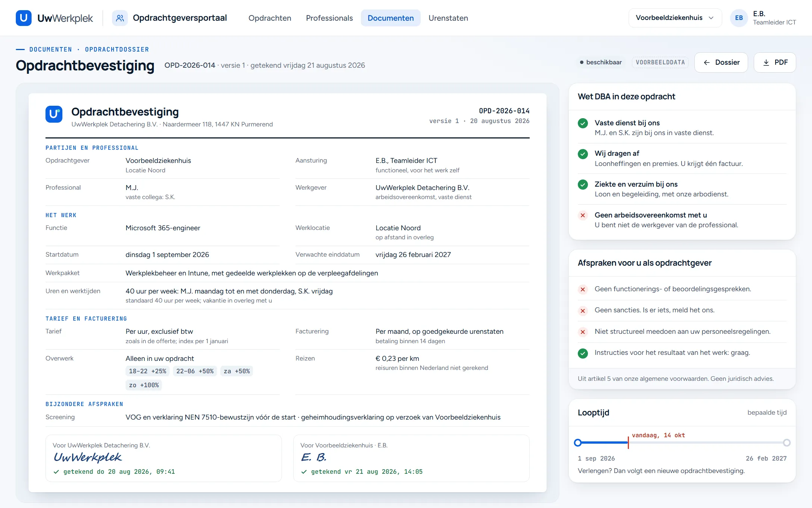Click the '18-22 +25%' overtime chip
812x508 pixels.
[x=147, y=371]
